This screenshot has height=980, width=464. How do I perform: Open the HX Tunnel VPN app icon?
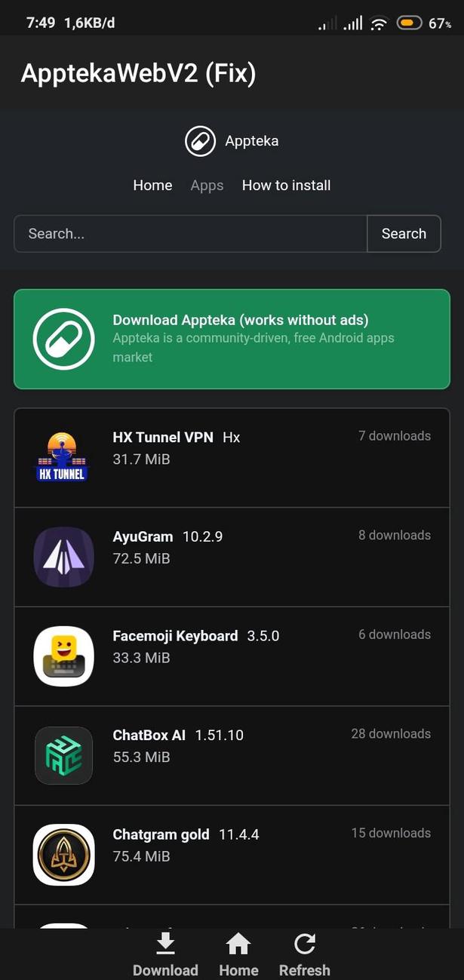tap(63, 457)
